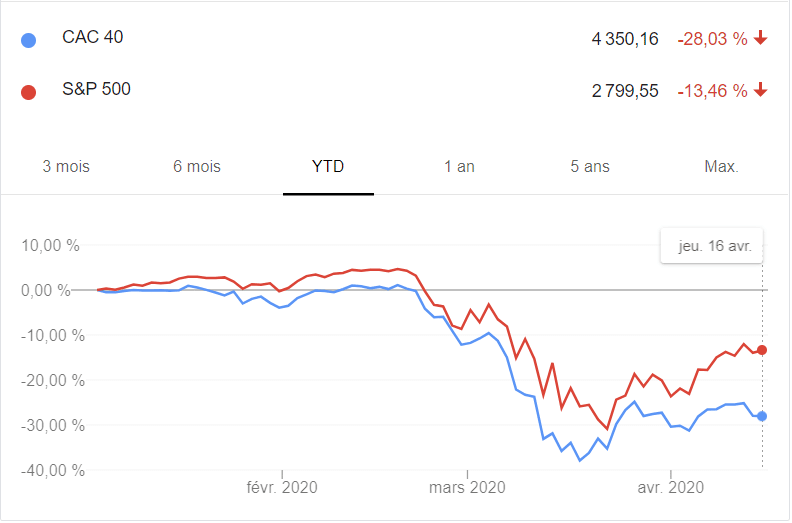Select the 3 mois time range tab

click(66, 167)
